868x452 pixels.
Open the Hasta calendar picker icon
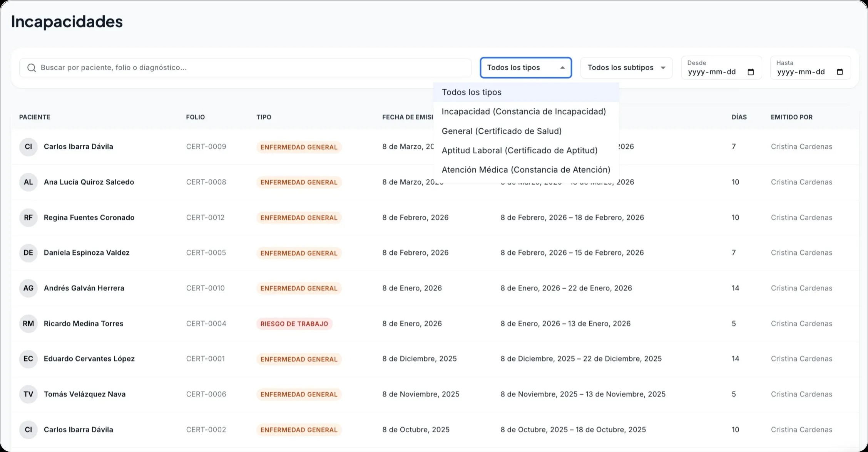840,72
